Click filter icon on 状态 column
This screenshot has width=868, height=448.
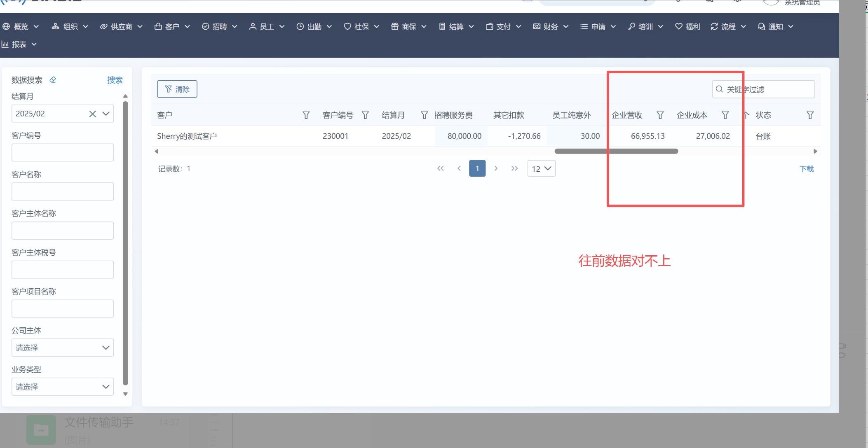coord(810,115)
